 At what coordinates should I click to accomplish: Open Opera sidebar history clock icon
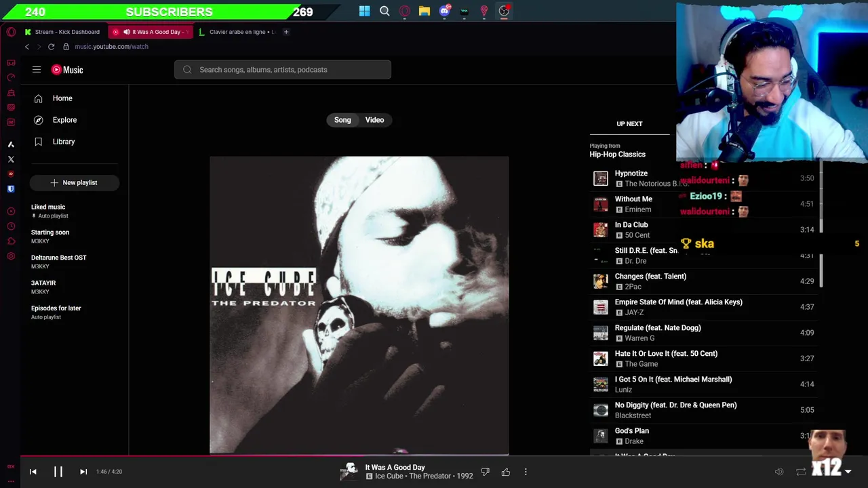[x=11, y=226]
